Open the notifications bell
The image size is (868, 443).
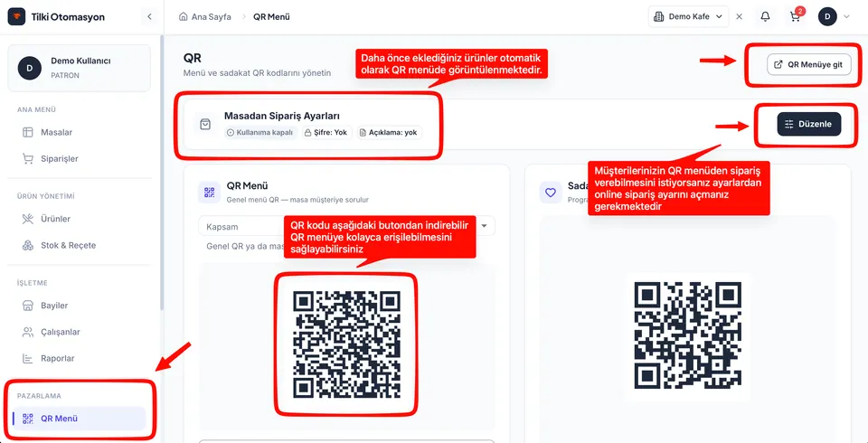[x=765, y=16]
